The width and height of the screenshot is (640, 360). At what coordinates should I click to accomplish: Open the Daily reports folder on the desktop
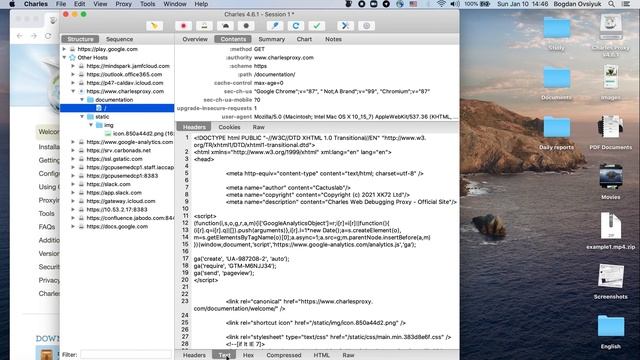[557, 128]
